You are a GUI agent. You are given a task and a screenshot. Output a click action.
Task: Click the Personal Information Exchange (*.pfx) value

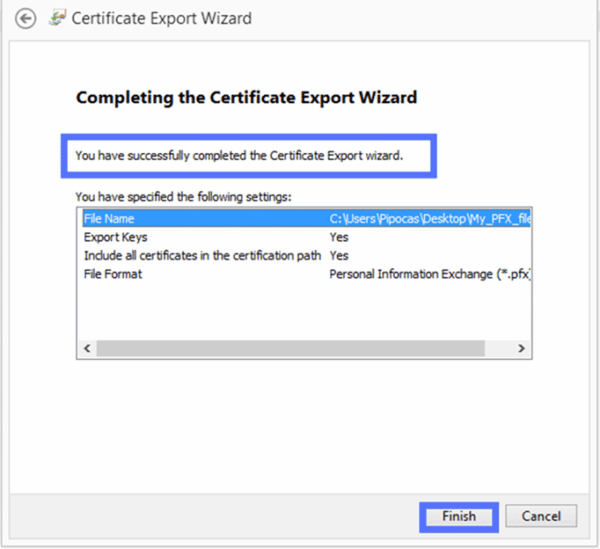click(x=428, y=274)
